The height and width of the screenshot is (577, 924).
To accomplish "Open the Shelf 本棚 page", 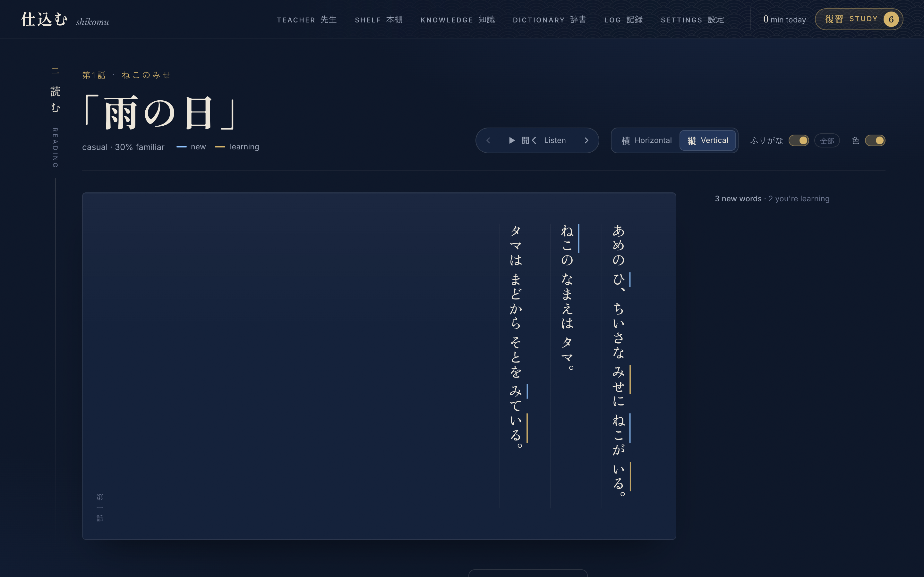I will pyautogui.click(x=378, y=20).
